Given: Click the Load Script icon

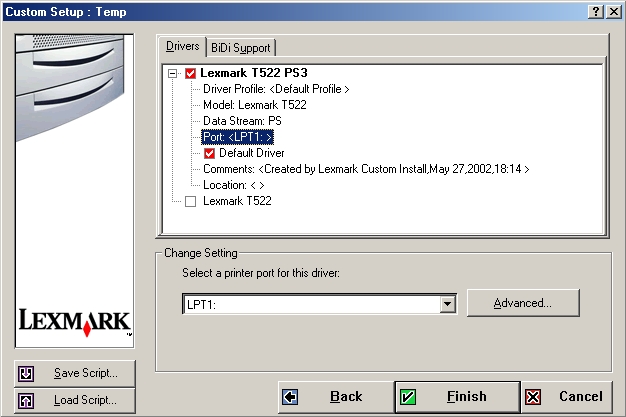Looking at the screenshot, I should pos(26,401).
